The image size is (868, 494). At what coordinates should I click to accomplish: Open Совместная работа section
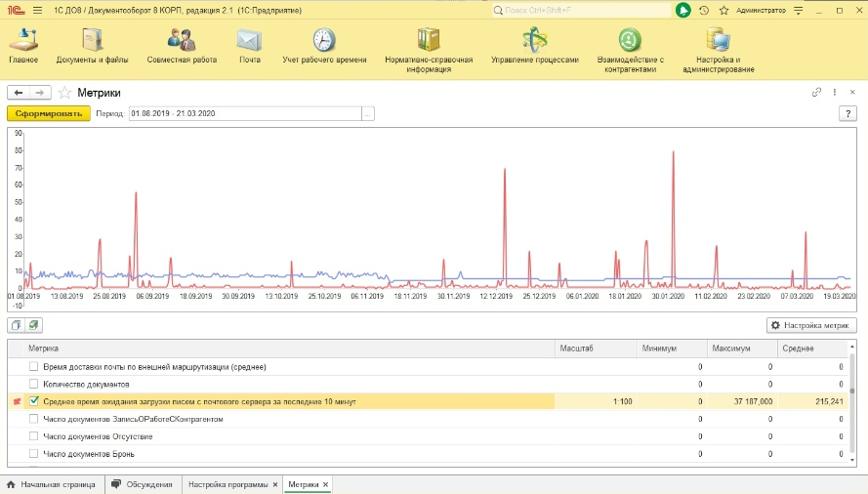pyautogui.click(x=182, y=47)
